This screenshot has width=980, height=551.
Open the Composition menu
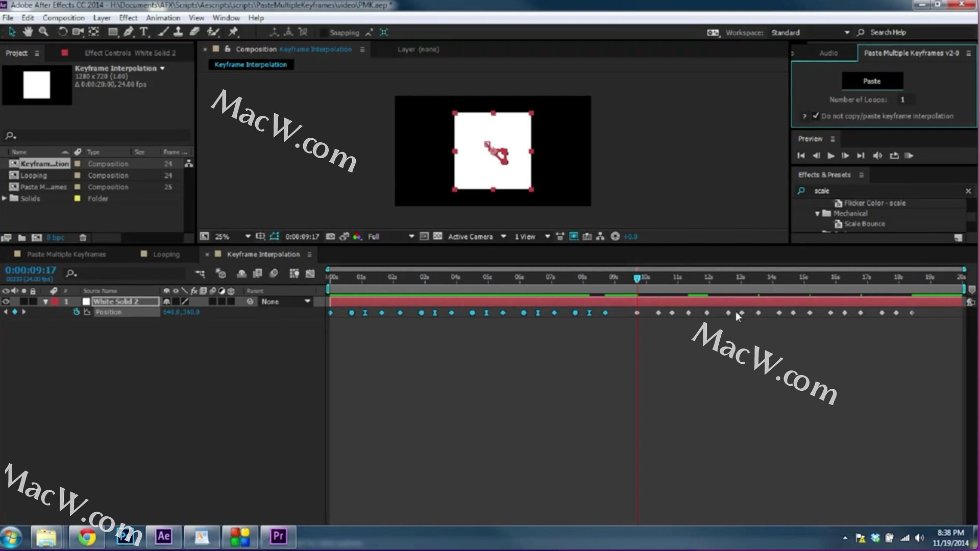63,18
